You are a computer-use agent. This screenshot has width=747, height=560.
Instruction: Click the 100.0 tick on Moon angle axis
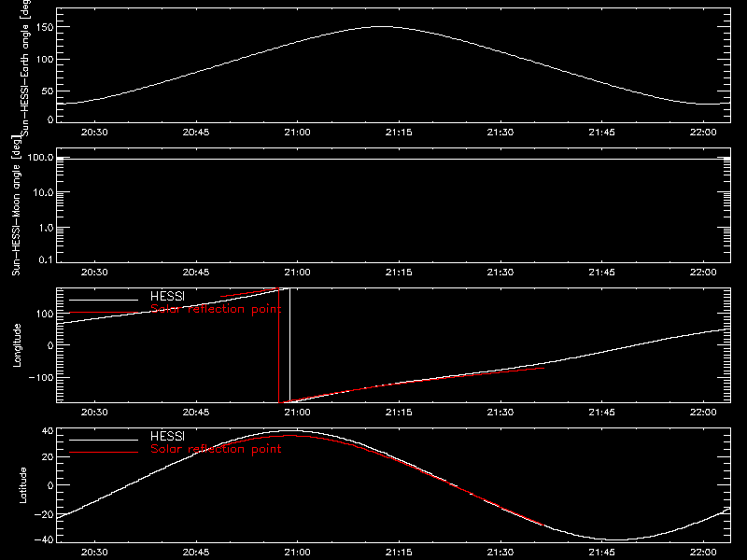(x=40, y=158)
